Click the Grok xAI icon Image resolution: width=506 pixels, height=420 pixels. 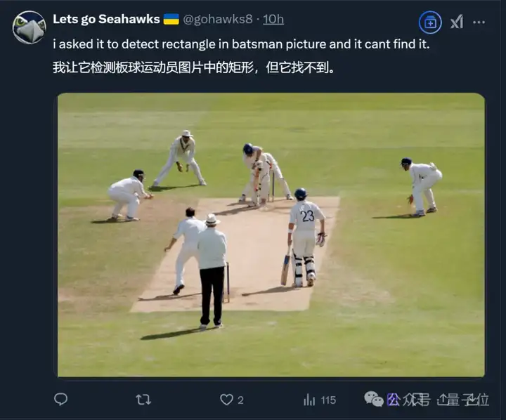(457, 22)
